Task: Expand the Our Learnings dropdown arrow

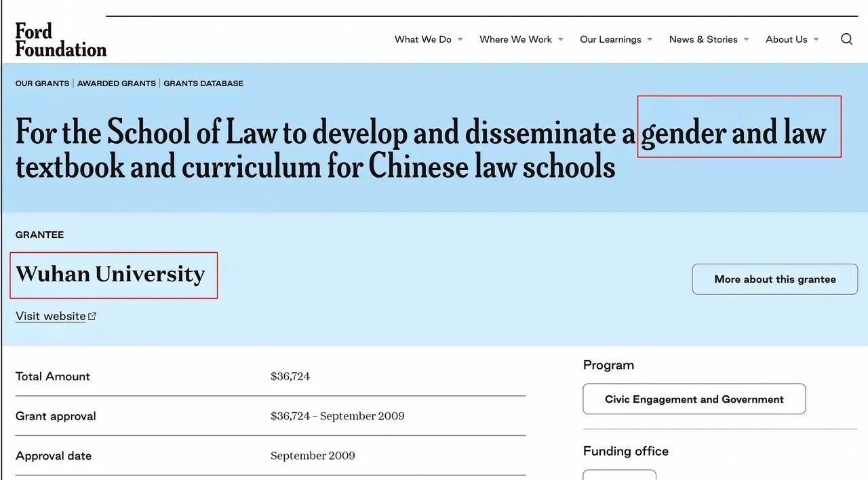Action: tap(650, 39)
